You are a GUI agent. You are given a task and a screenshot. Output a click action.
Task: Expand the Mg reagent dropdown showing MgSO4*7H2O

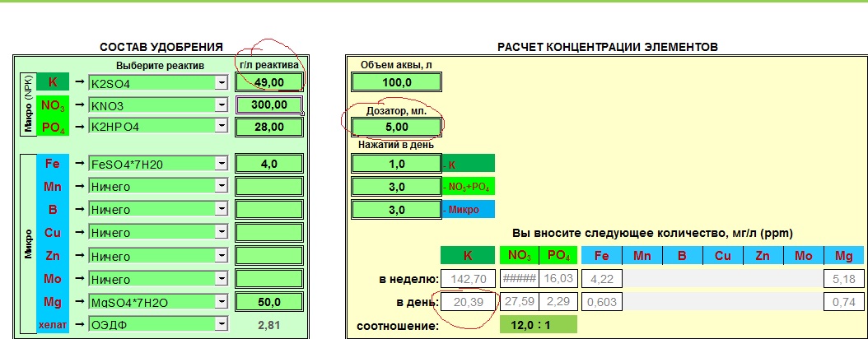coord(221,303)
